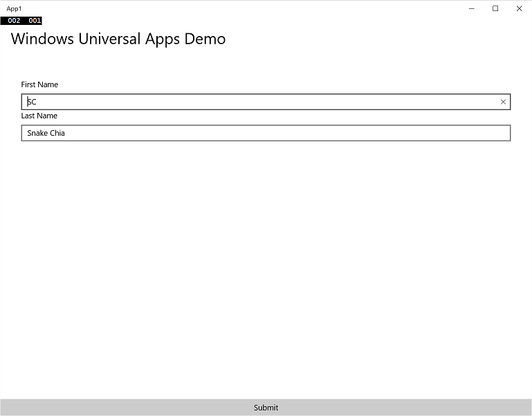Maximize the App1 window

click(x=495, y=8)
